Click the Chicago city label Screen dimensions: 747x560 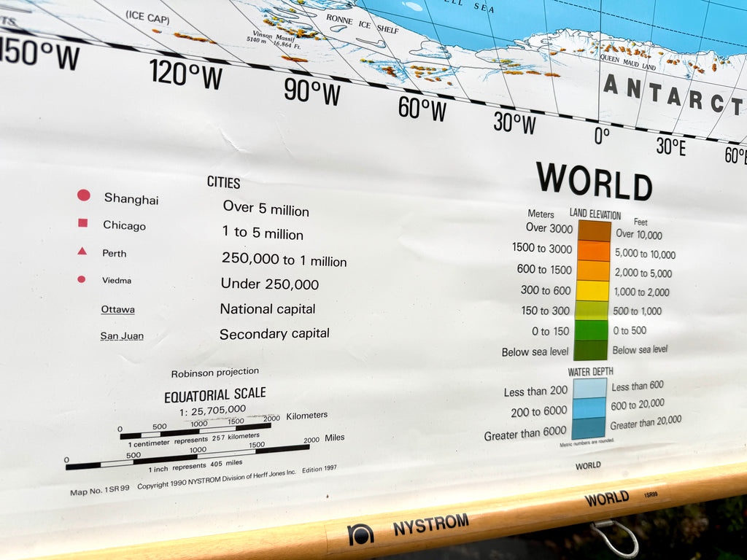click(124, 225)
